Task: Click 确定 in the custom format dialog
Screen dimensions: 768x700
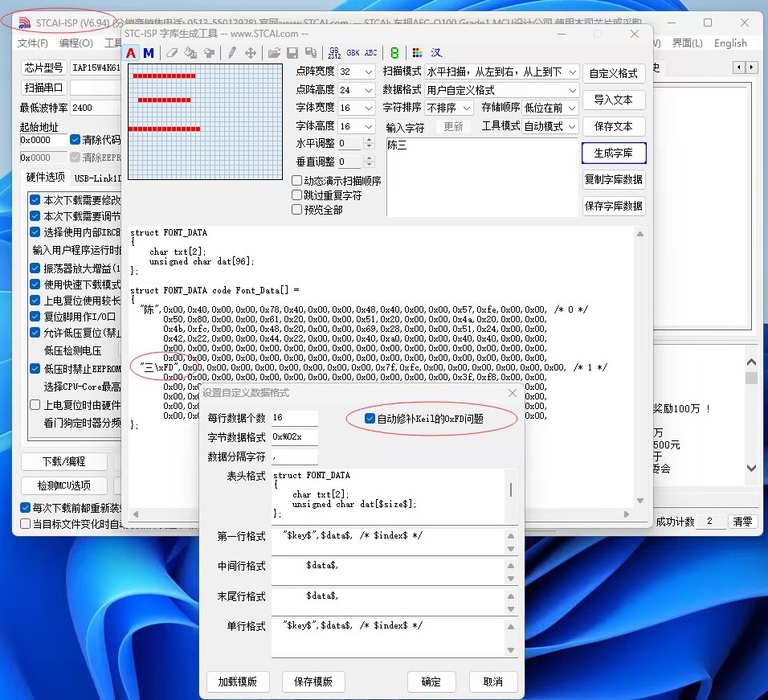Action: point(431,682)
